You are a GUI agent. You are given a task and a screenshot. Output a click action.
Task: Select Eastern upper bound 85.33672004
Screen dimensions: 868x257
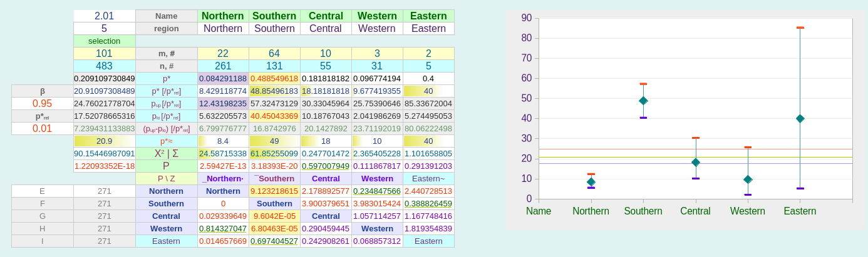coord(428,104)
